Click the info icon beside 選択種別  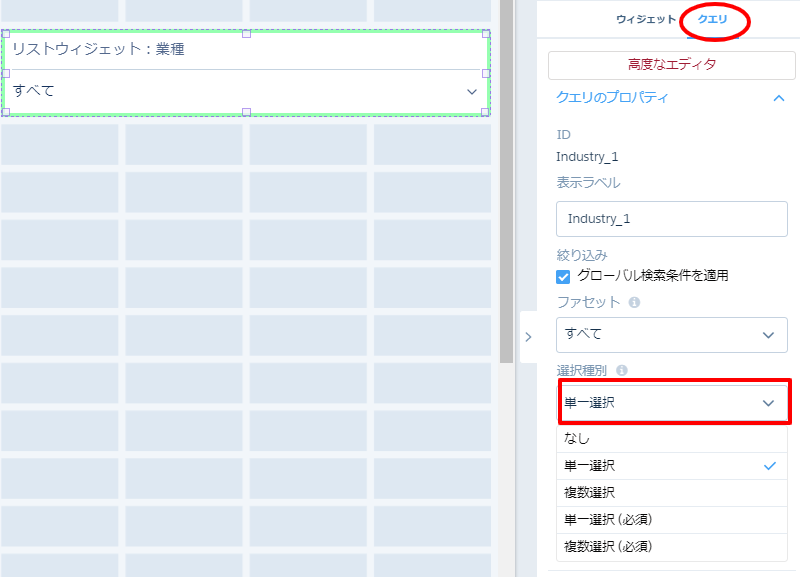pos(622,371)
